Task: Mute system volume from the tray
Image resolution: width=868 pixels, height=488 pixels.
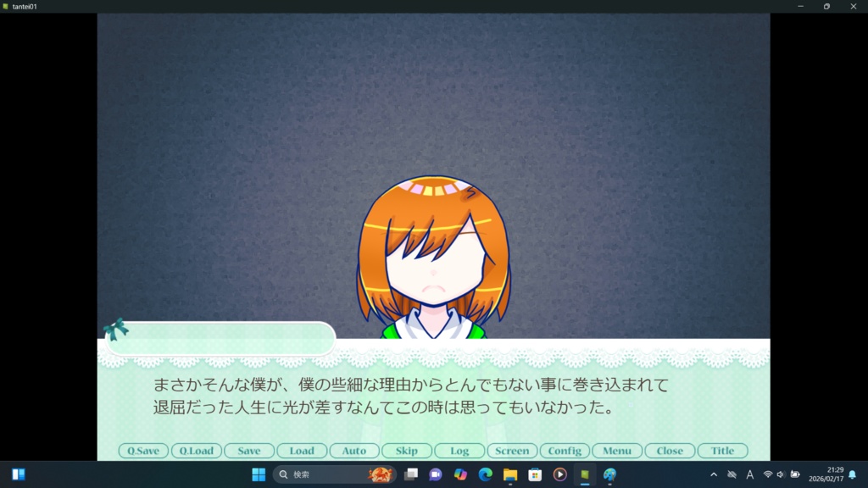Action: point(780,473)
